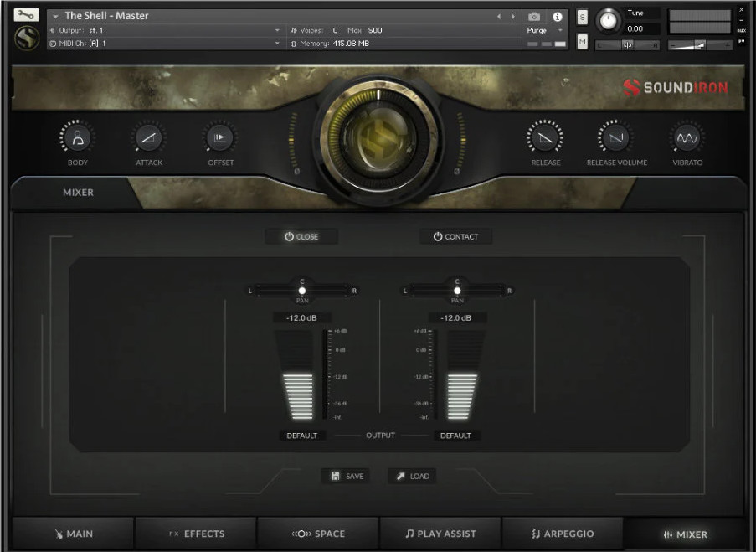Click the Vibrato knob
Viewport: 756px width, 552px height.
pos(687,139)
